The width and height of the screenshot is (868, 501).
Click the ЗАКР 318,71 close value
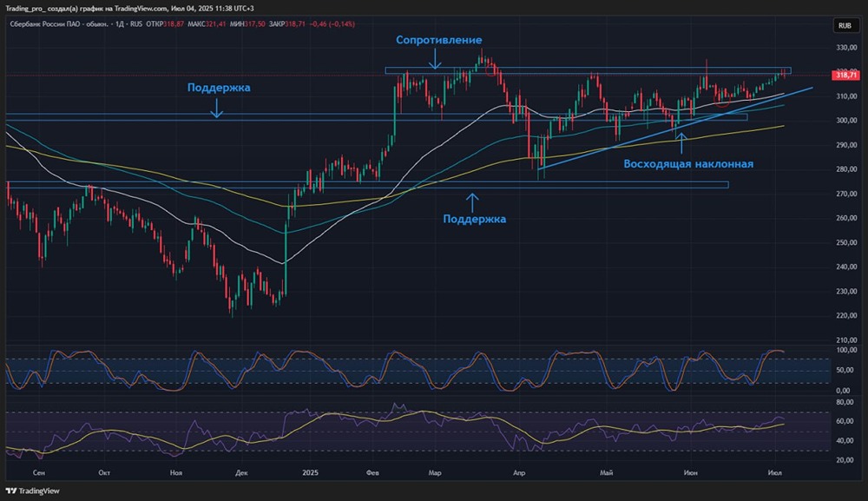(286, 24)
